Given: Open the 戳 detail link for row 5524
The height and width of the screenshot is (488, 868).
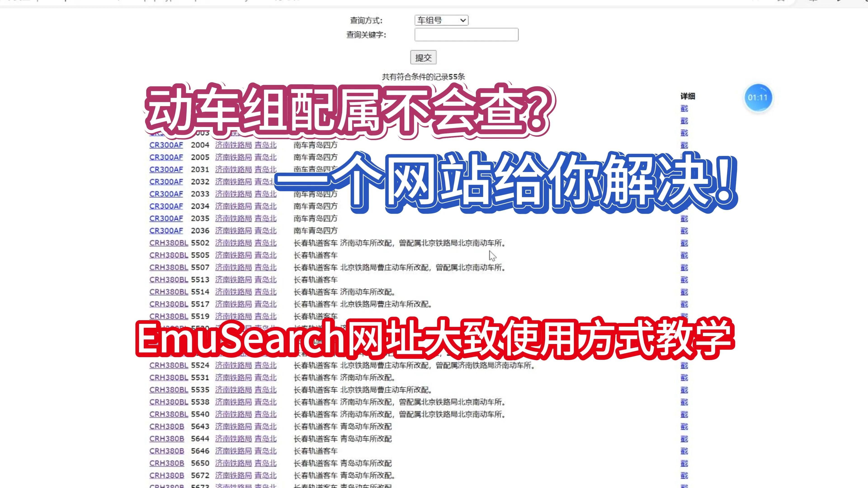Looking at the screenshot, I should (684, 365).
